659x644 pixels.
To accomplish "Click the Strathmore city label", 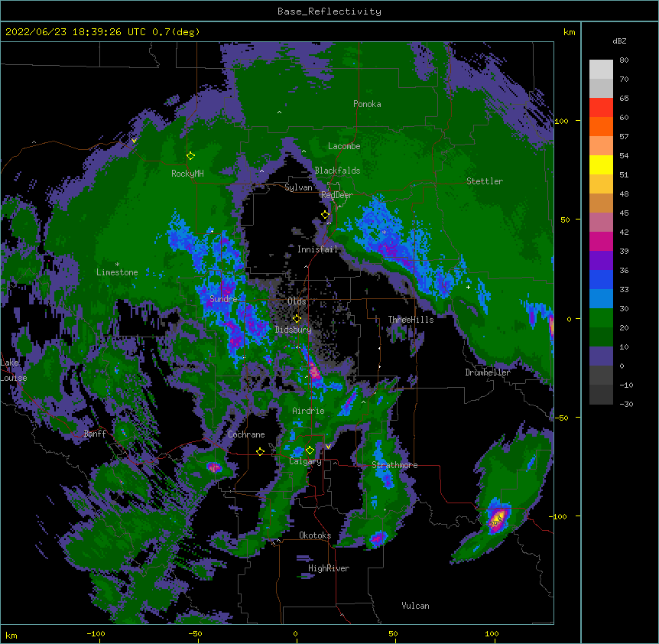I will click(394, 465).
